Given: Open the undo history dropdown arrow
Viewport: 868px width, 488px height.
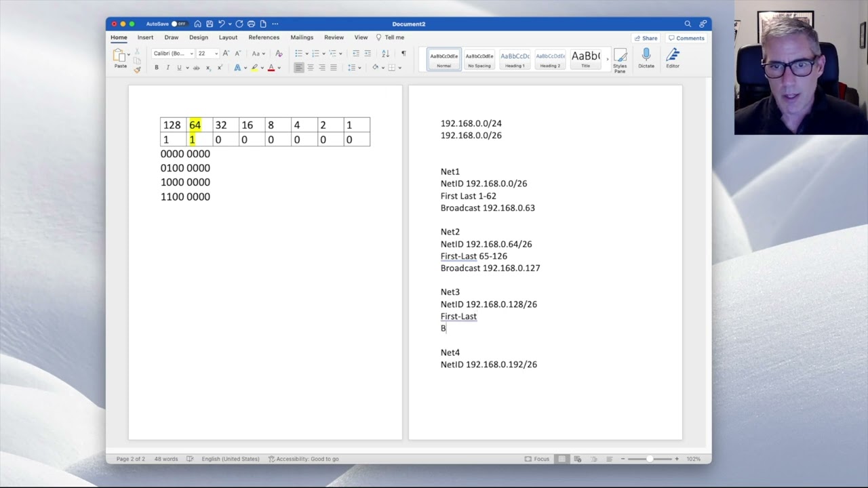Looking at the screenshot, I should pyautogui.click(x=229, y=24).
